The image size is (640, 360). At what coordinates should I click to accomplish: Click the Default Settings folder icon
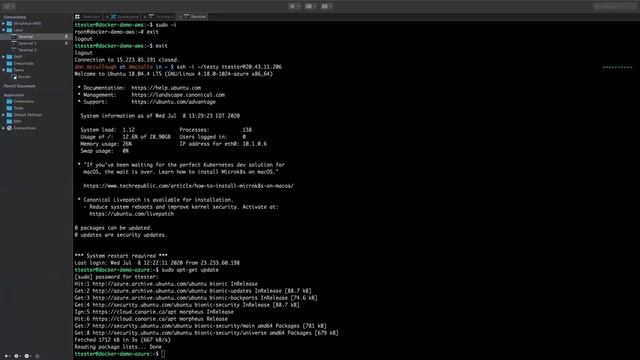tap(9, 115)
